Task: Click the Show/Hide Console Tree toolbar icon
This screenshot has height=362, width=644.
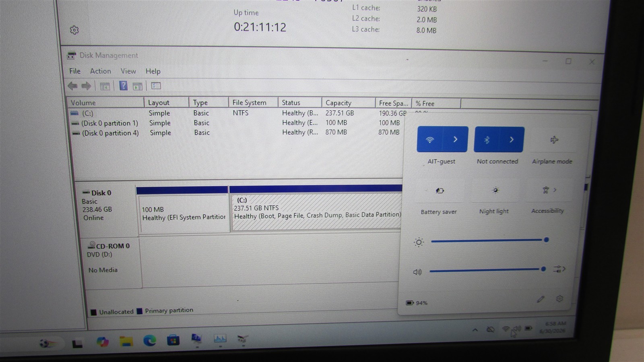Action: coord(105,86)
